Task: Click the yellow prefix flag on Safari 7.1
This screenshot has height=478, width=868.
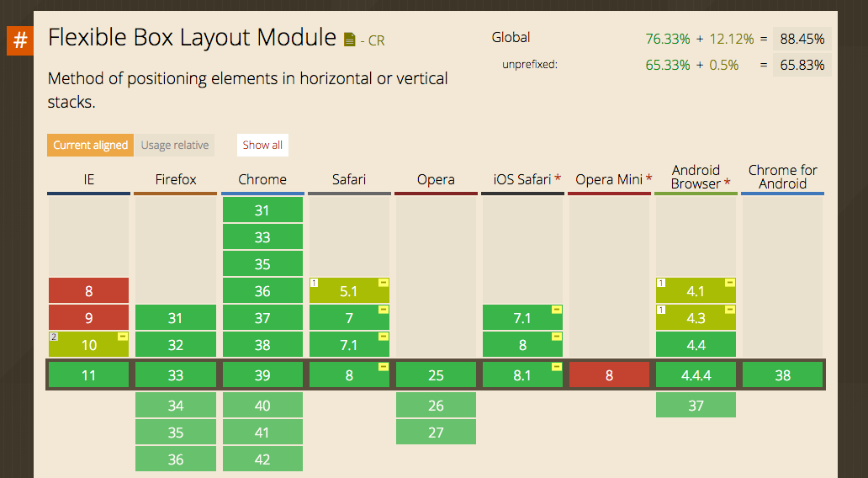Action: pyautogui.click(x=383, y=337)
